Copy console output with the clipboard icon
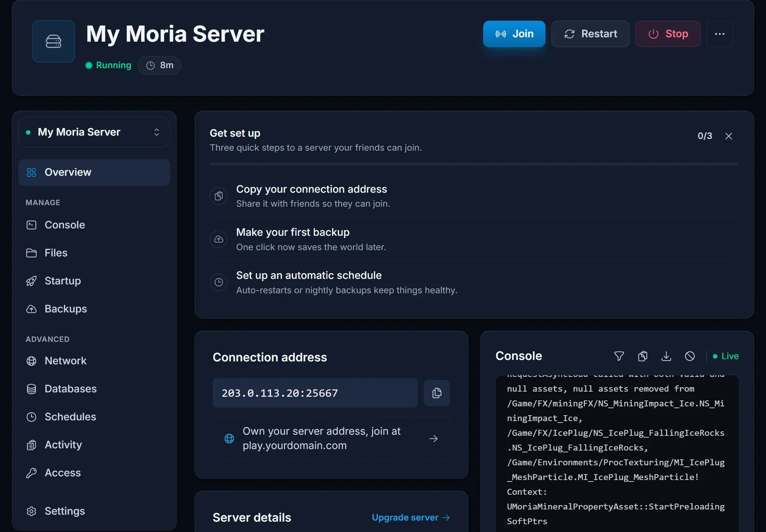Image resolution: width=766 pixels, height=532 pixels. pos(642,356)
